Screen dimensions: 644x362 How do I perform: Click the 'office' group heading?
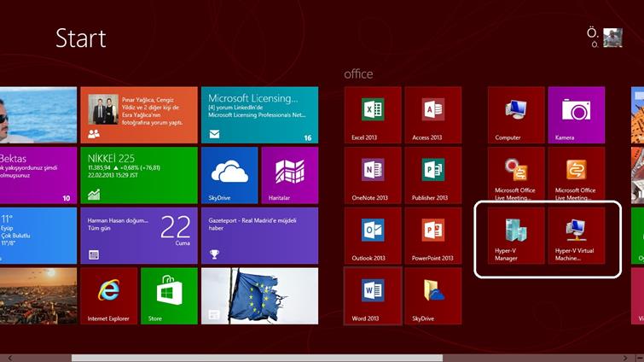click(x=358, y=74)
